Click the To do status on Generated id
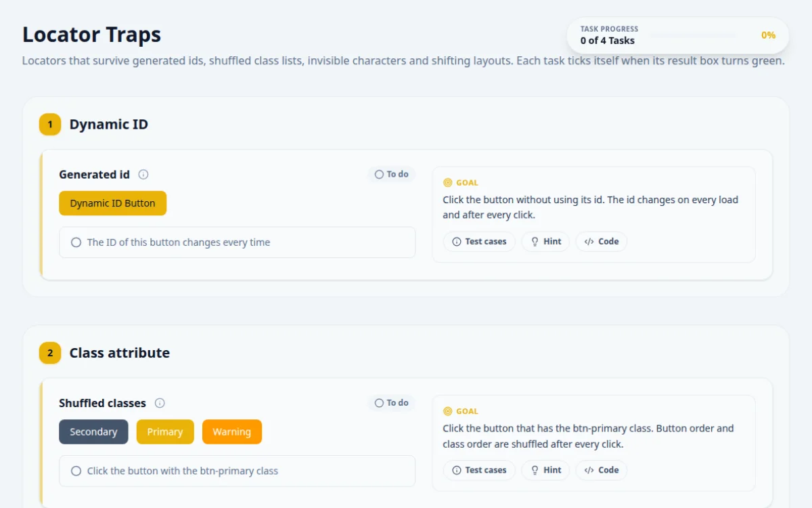The width and height of the screenshot is (812, 508). 391,175
